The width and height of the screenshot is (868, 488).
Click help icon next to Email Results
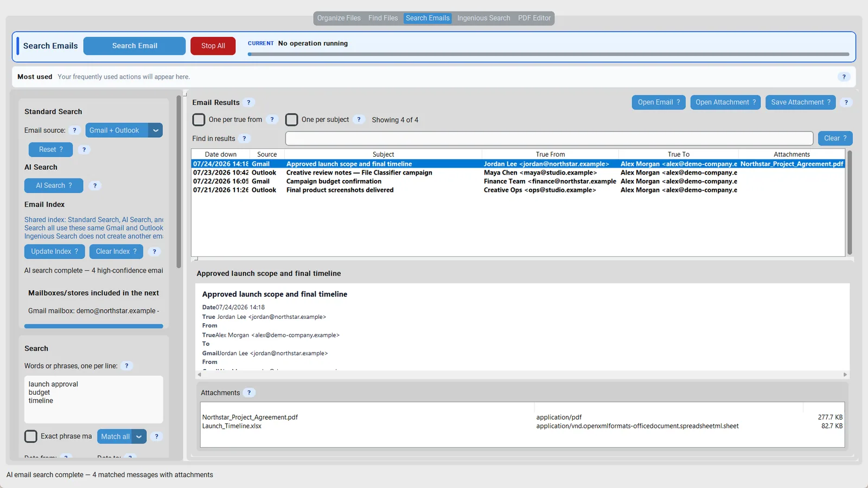(248, 102)
